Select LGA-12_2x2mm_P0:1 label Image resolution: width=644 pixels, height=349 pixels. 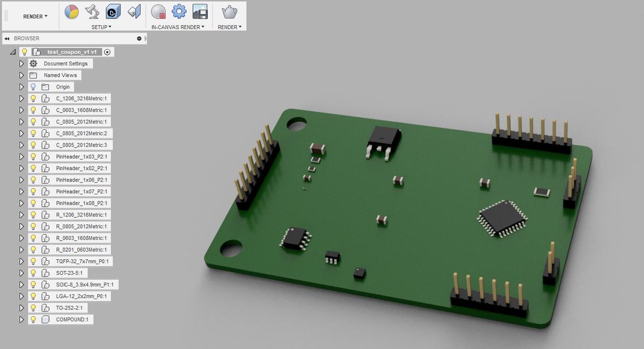coord(82,296)
